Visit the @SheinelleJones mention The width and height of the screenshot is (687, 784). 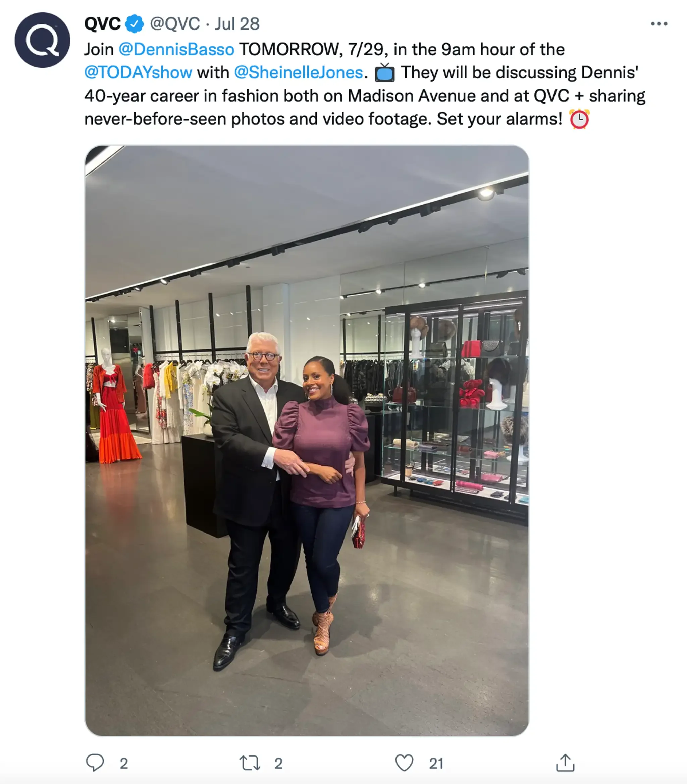(x=299, y=73)
